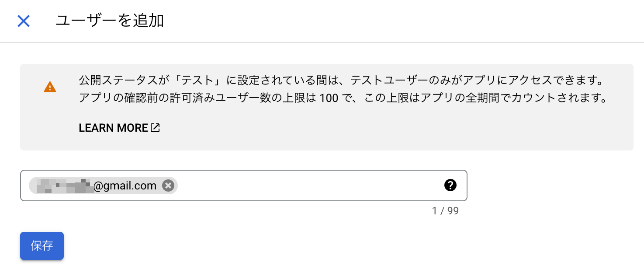
Task: Click the ユーザーを追加 heading
Action: (x=110, y=21)
